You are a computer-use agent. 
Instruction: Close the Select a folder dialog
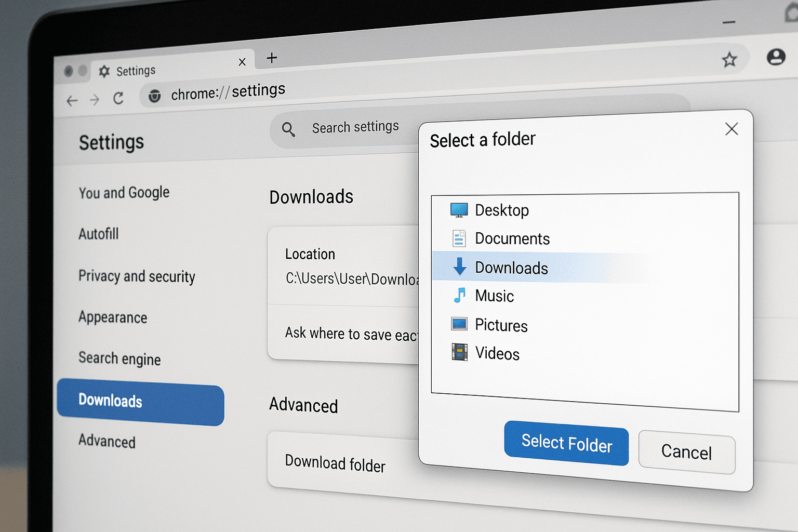point(731,129)
